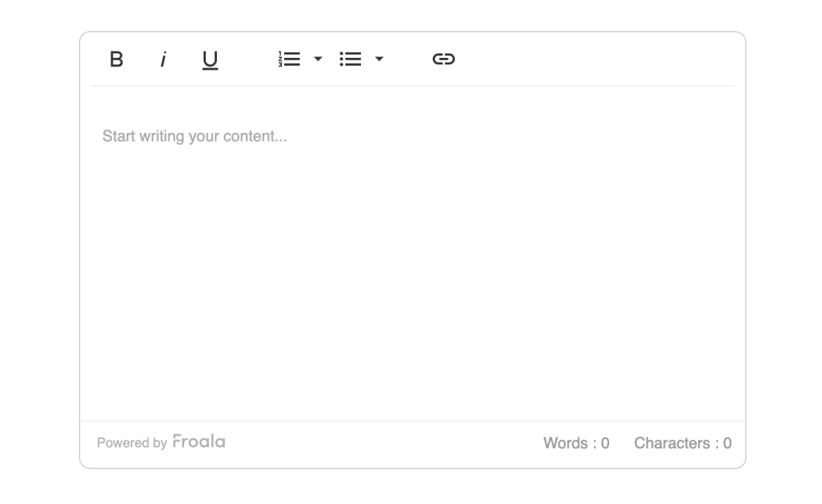Click the caret beside the numbered list button
The width and height of the screenshot is (822, 504).
(318, 59)
